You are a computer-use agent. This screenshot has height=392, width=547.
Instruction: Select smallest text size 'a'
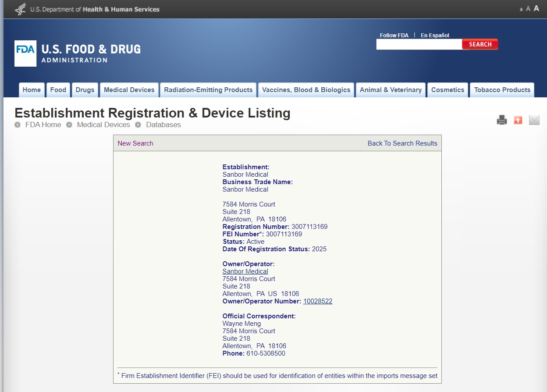(521, 9)
